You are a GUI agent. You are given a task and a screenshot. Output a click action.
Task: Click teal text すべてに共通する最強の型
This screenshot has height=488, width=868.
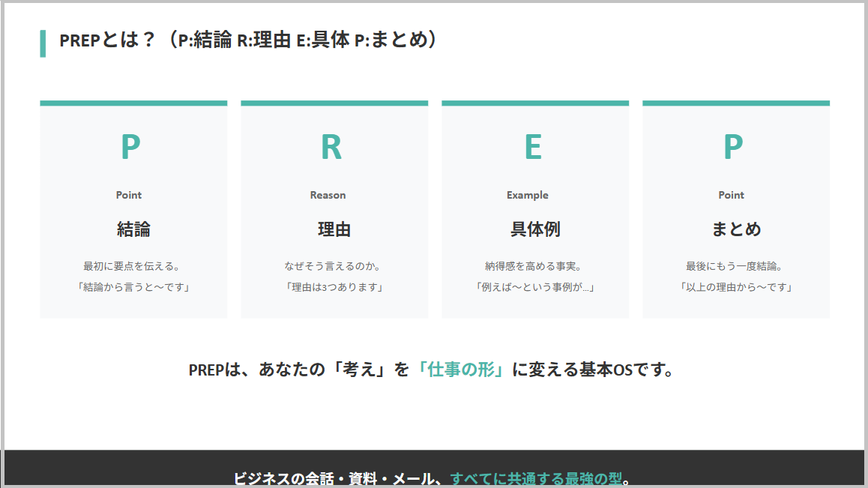pos(536,478)
